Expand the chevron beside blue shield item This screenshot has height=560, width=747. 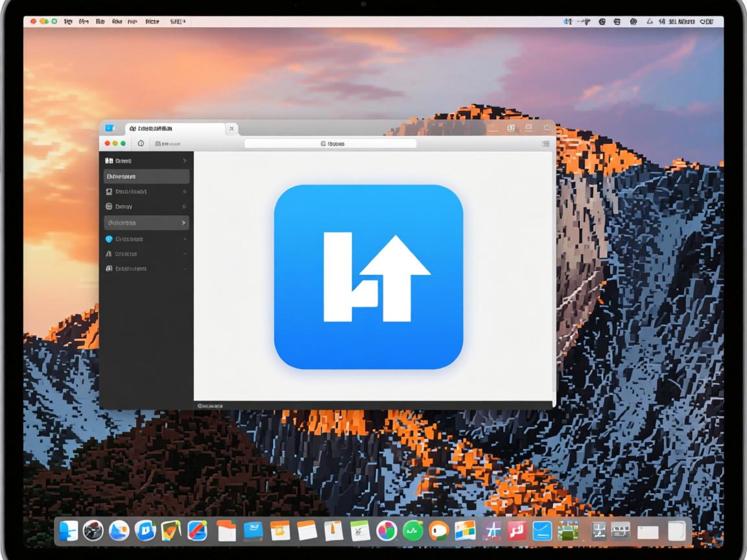click(184, 239)
